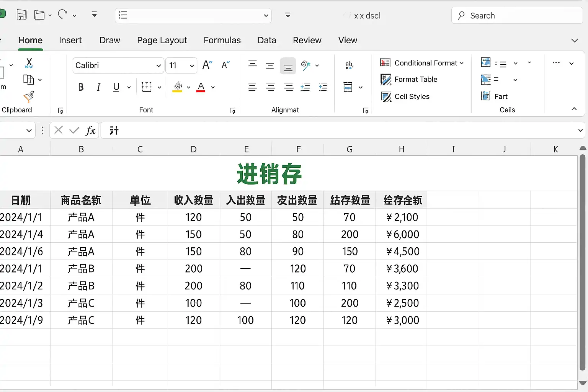
Task: Click the Center text alignment icon
Action: pyautogui.click(x=270, y=87)
